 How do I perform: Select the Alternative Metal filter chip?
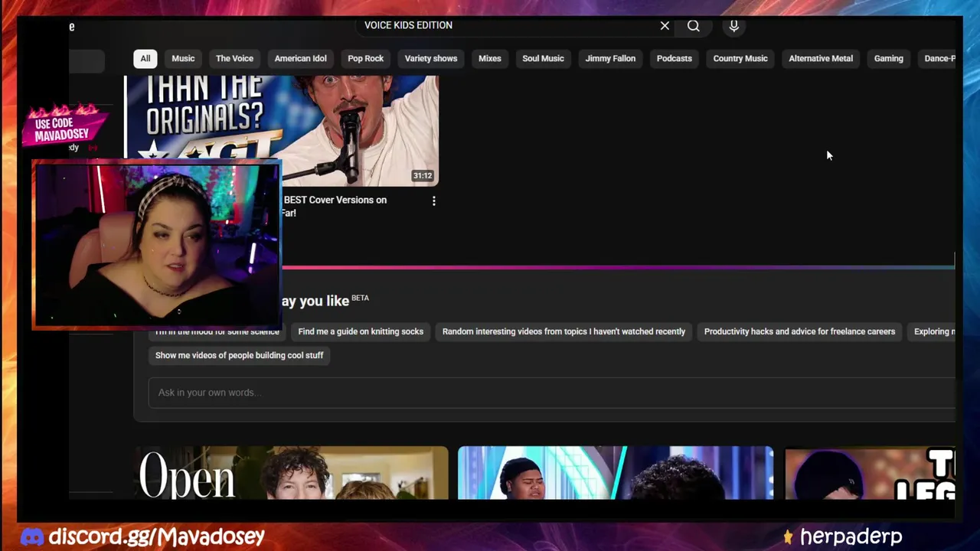(821, 59)
